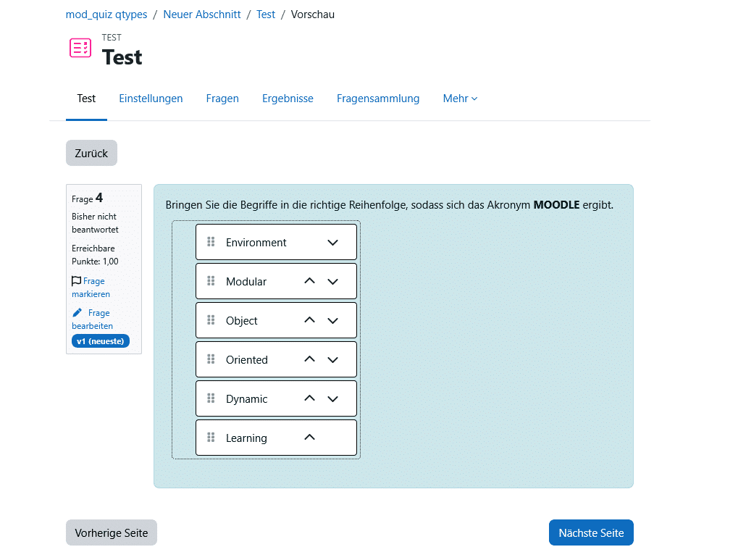Move Oriented up with the arrow
The height and width of the screenshot is (560, 746).
pos(310,359)
